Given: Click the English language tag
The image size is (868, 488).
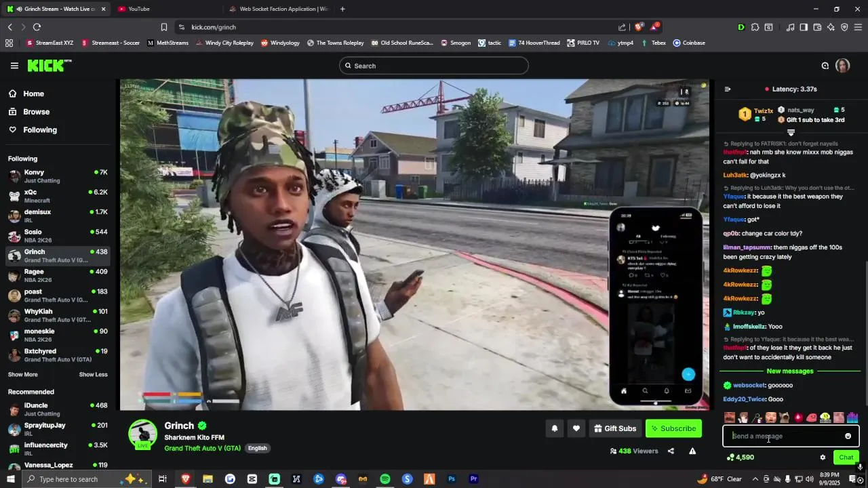Looking at the screenshot, I should click(x=257, y=448).
